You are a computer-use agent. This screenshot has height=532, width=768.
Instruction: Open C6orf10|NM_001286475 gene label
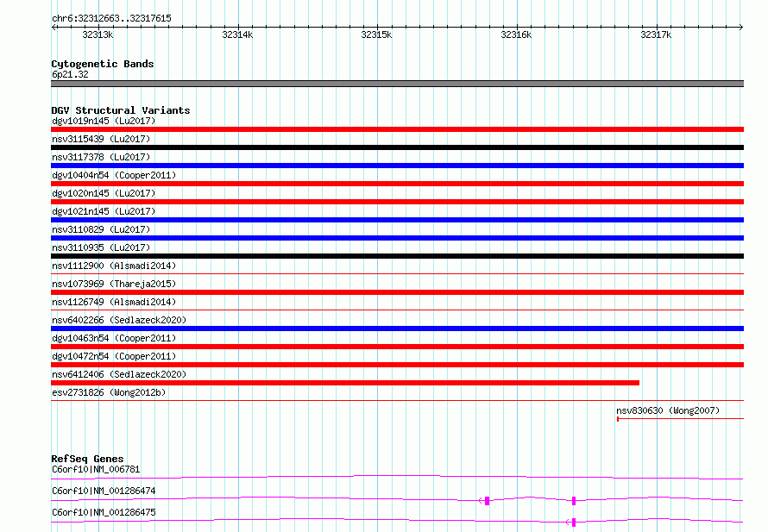(x=104, y=512)
